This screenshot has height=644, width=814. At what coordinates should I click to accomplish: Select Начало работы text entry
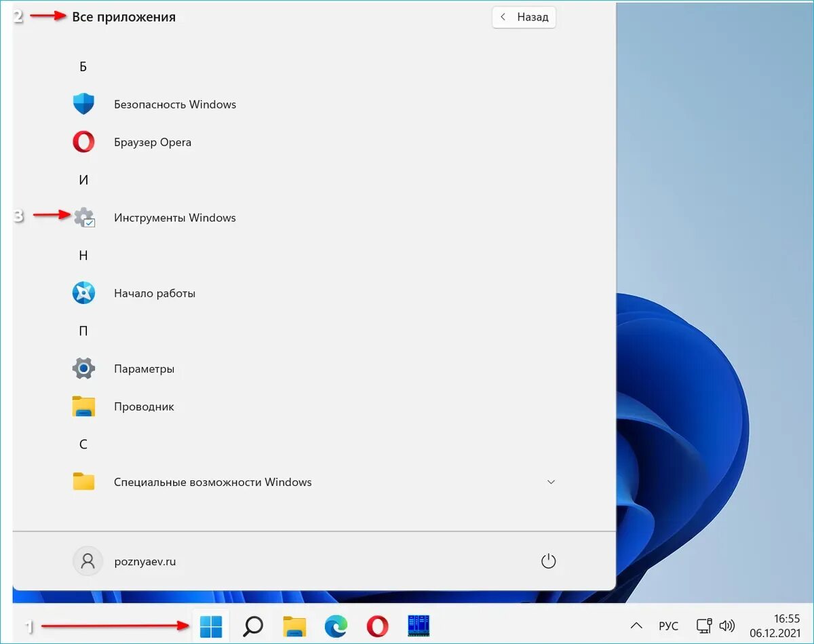point(155,294)
